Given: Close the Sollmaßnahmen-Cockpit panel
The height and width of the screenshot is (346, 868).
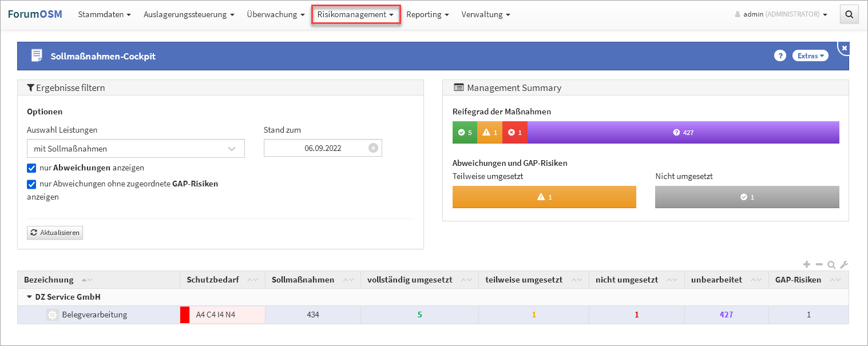Looking at the screenshot, I should point(844,49).
